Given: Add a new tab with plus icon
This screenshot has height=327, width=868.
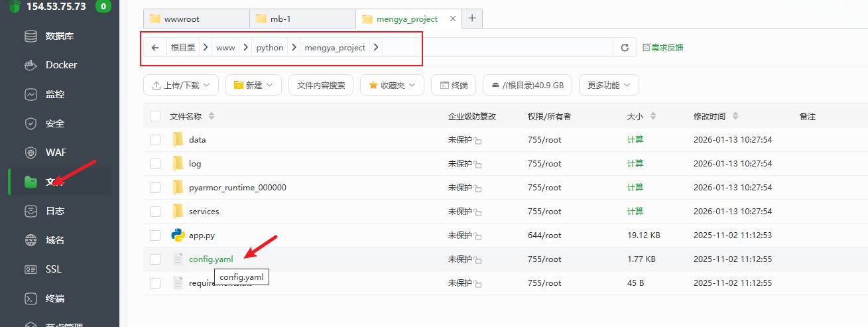Looking at the screenshot, I should (x=472, y=19).
